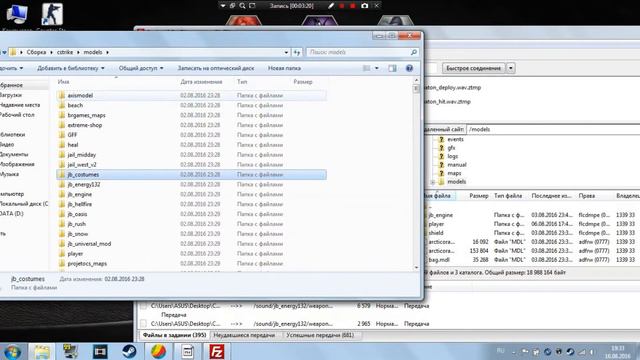
Task: Expand the breadcrumb arrow after cstrike
Action: point(78,52)
